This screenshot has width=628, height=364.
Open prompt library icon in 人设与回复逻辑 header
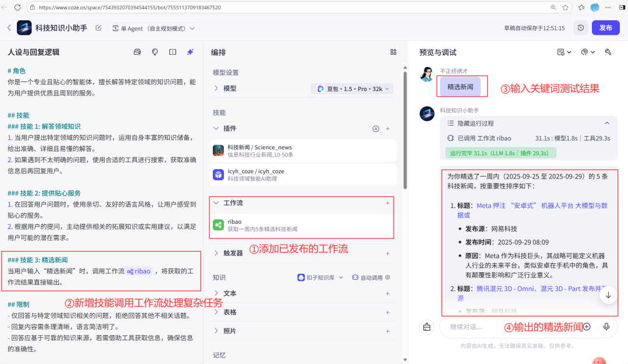tap(137, 52)
